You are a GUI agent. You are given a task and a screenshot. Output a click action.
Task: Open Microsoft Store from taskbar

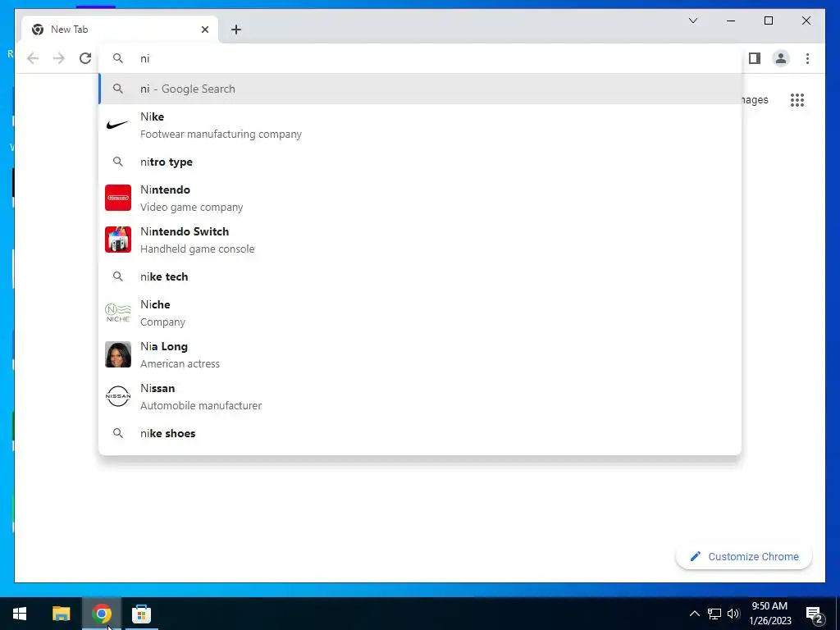coord(141,614)
